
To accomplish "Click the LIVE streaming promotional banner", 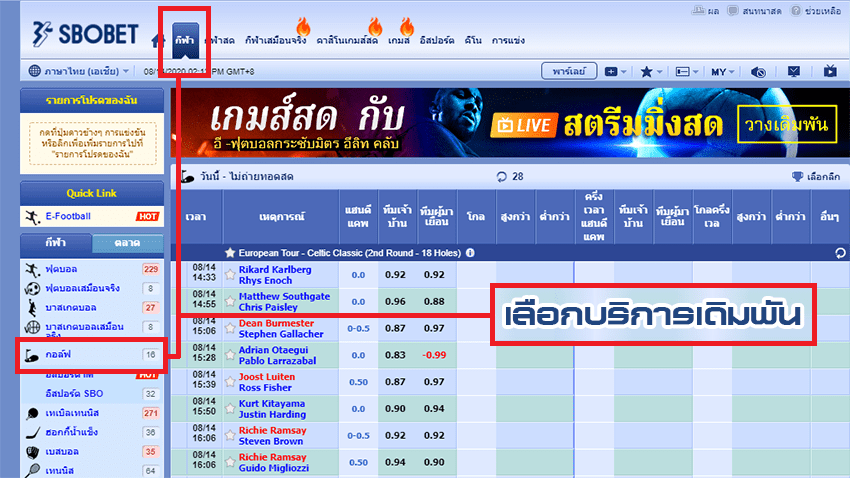I will click(510, 123).
